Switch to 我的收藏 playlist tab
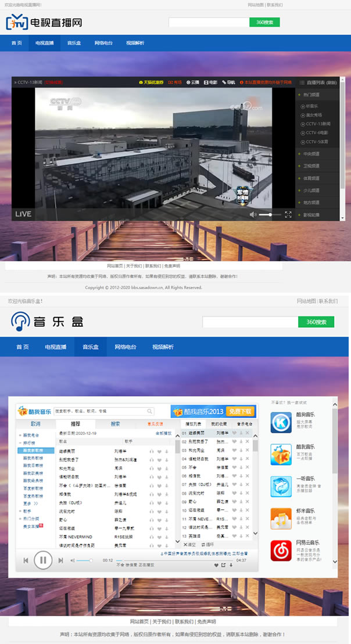 (219, 424)
